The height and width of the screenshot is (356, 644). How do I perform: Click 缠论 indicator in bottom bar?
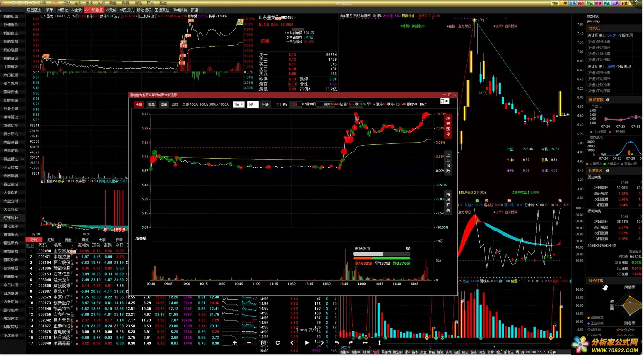[x=441, y=353]
